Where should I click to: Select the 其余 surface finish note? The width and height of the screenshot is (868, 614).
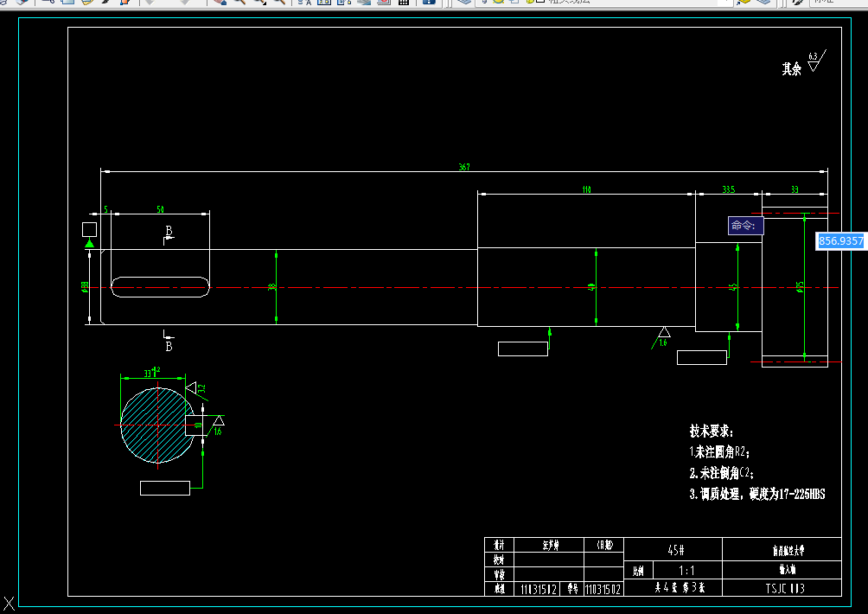pyautogui.click(x=792, y=68)
